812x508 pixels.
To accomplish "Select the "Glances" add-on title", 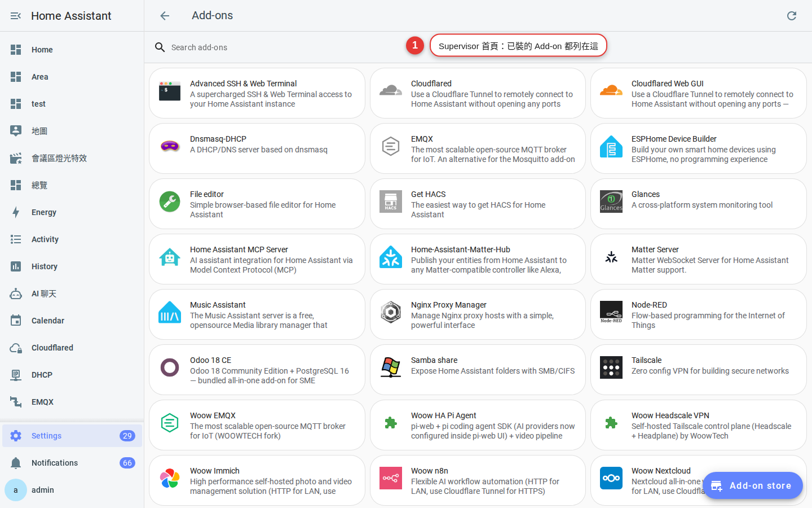I will point(646,194).
